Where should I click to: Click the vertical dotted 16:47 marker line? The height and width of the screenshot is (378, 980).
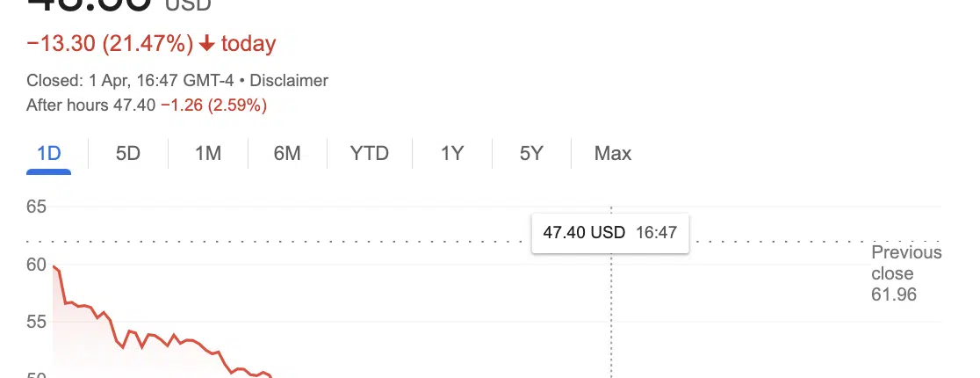(x=611, y=313)
